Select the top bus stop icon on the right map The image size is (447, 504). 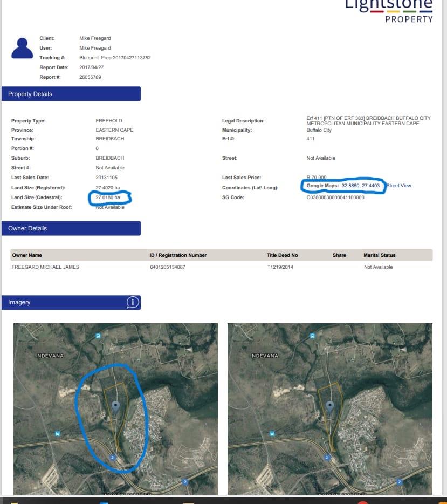(x=312, y=336)
